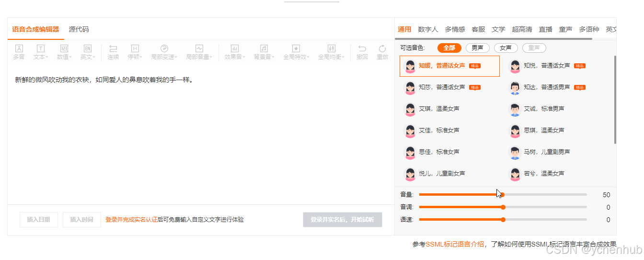Click the 思琪，温柔女声 label
Viewport: 644px width, 260px height.
(544, 130)
